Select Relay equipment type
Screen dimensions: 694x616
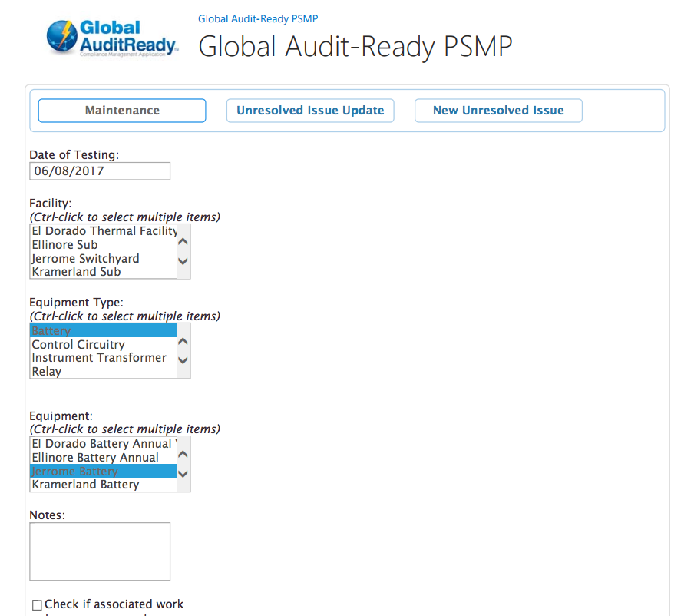pos(104,372)
